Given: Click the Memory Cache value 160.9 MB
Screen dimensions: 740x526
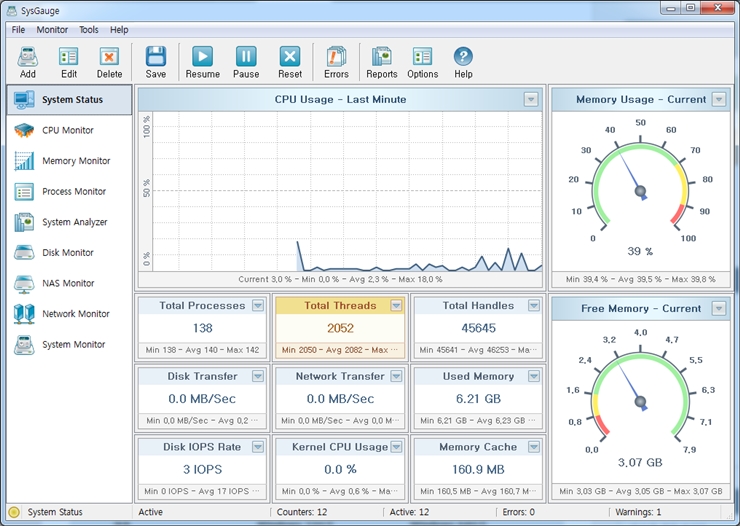Looking at the screenshot, I should [478, 469].
